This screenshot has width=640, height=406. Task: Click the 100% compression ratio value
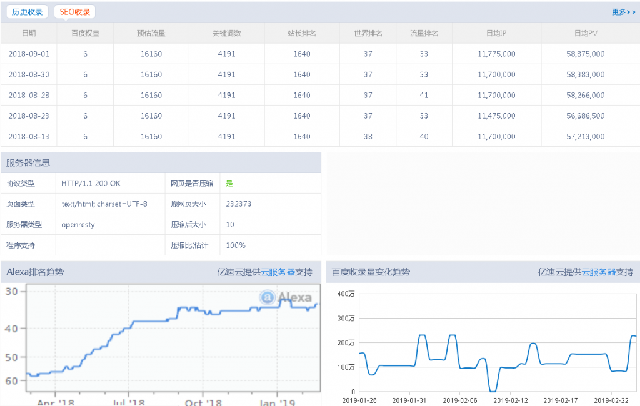tap(236, 245)
